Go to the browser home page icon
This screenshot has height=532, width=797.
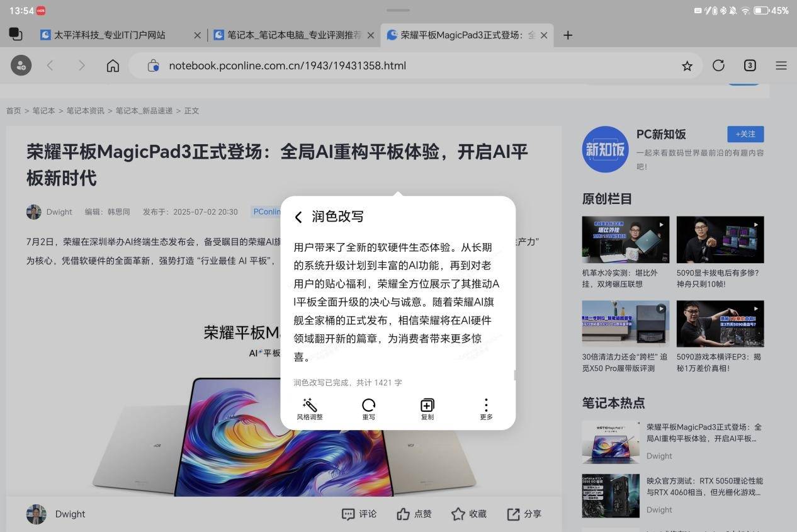click(x=113, y=65)
